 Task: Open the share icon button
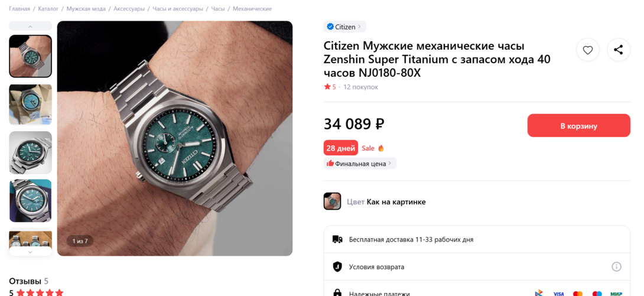619,50
